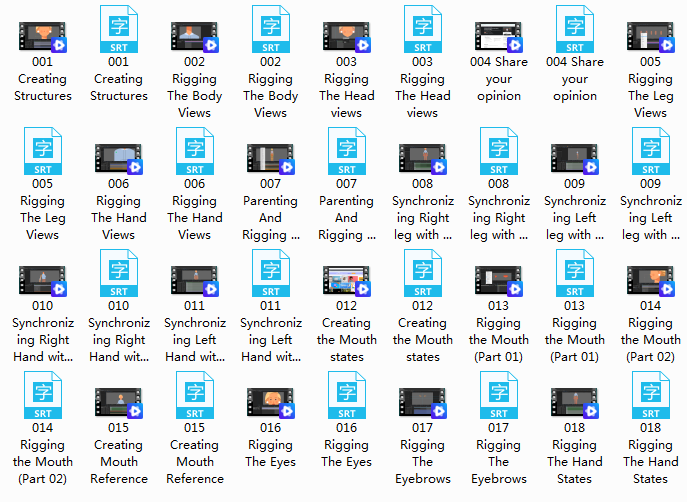Select the 006 Rigging The Hand Views SRT file

click(195, 151)
